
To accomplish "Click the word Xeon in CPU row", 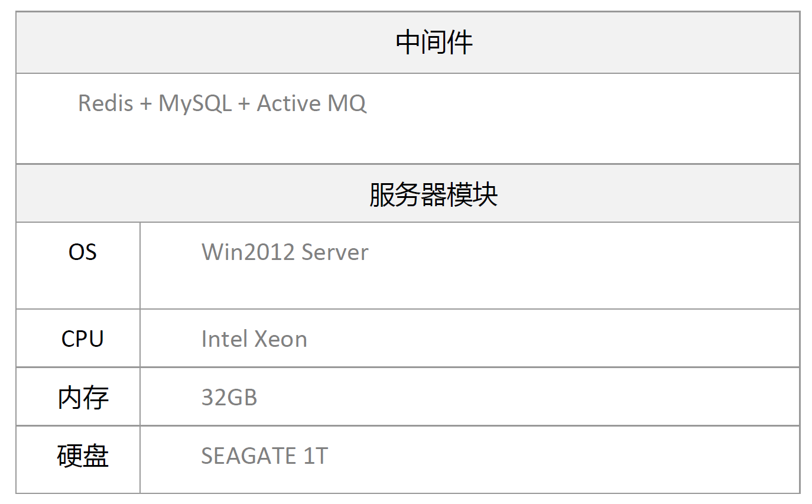I will (x=281, y=339).
